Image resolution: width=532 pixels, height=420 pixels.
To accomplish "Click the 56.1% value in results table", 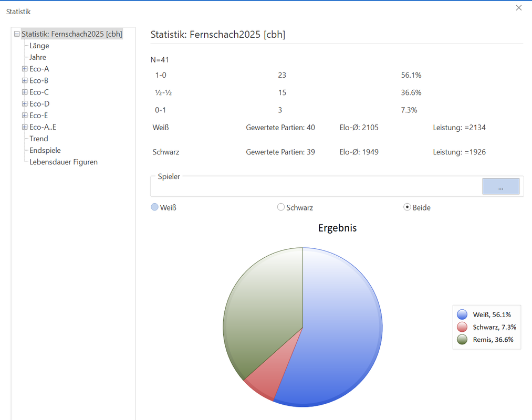I will pos(411,75).
